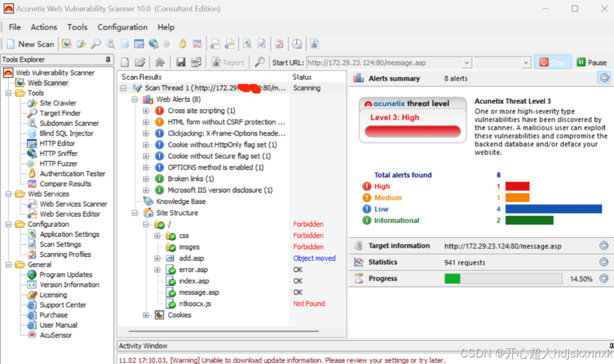Open Scan Settings toolbar icon
This screenshot has width=614, height=364.
pyautogui.click(x=261, y=44)
